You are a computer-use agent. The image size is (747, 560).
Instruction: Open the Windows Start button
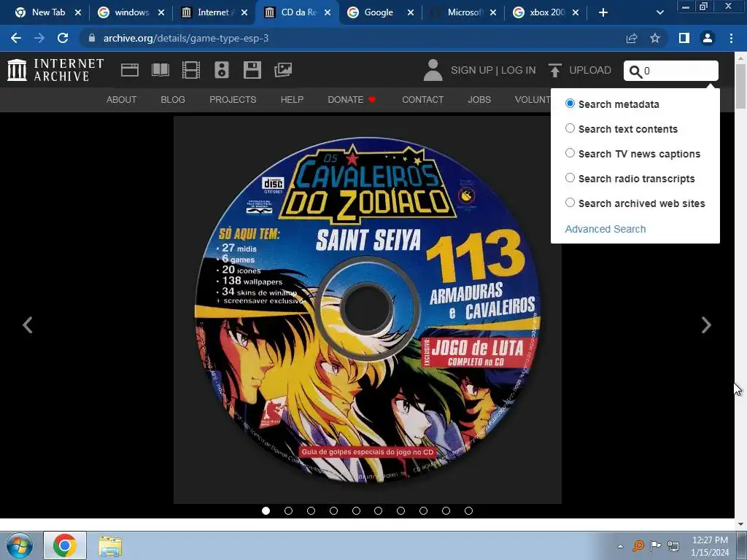[x=20, y=545]
